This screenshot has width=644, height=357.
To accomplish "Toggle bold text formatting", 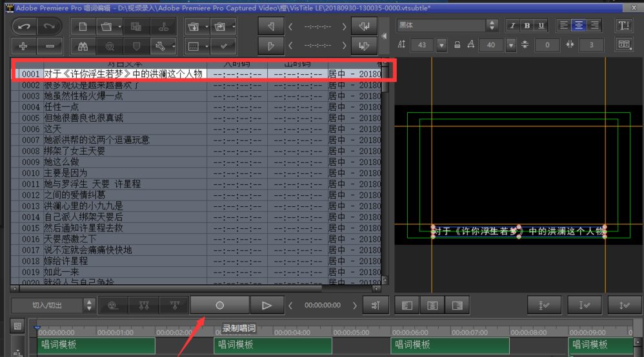I will point(527,26).
